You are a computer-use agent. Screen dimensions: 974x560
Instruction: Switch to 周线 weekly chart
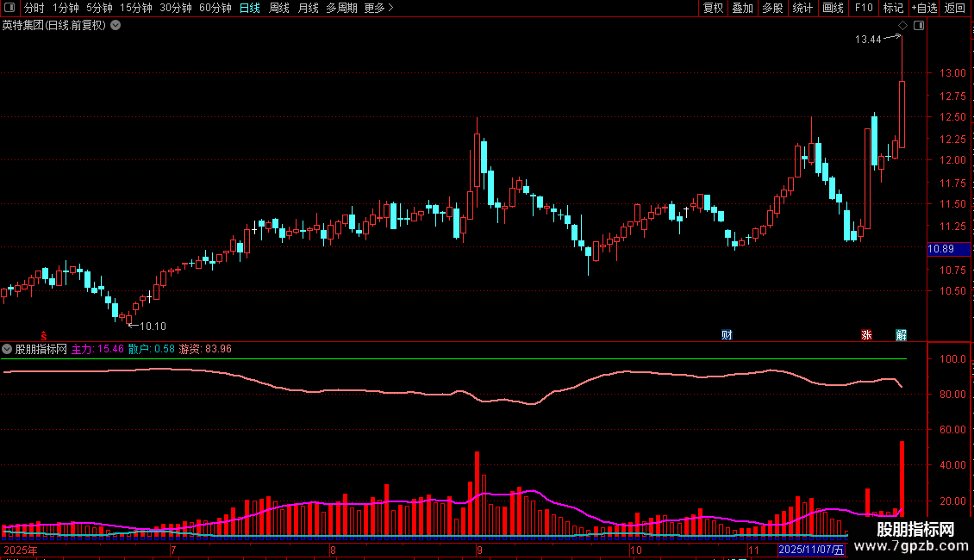(279, 8)
